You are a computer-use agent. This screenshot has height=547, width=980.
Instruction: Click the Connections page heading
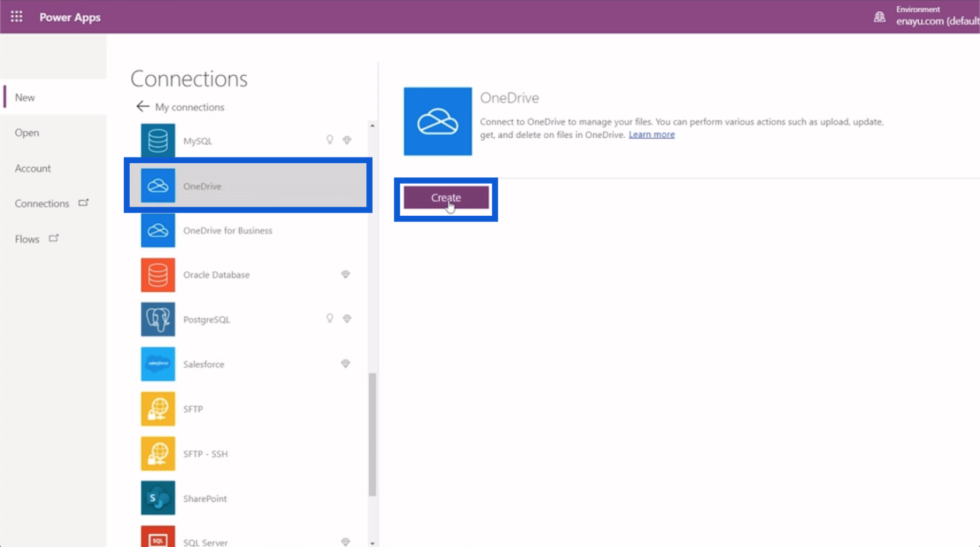pos(189,79)
